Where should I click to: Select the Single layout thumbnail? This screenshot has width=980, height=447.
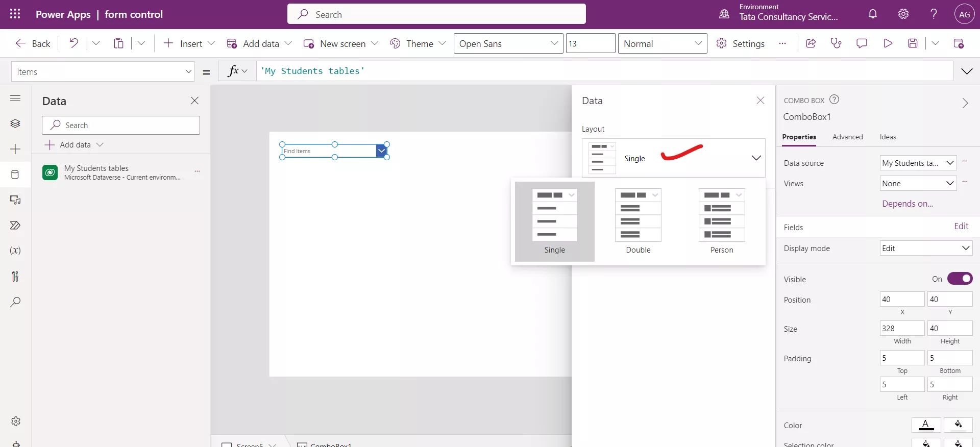pos(554,221)
